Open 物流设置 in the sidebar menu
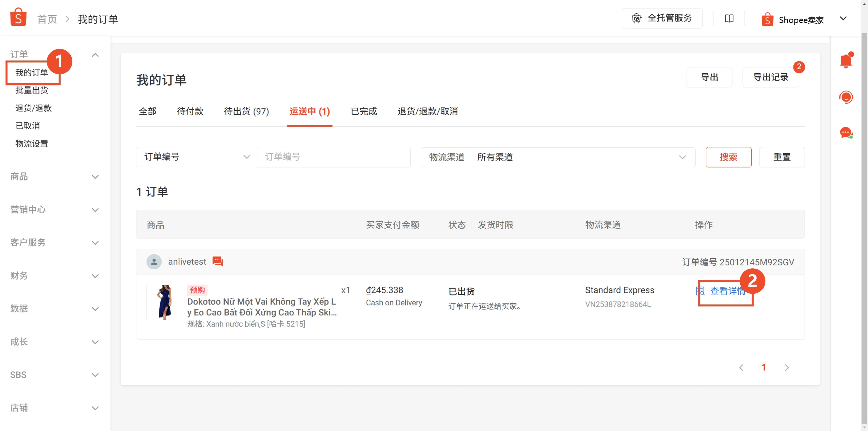Viewport: 868px width, 431px height. [32, 143]
